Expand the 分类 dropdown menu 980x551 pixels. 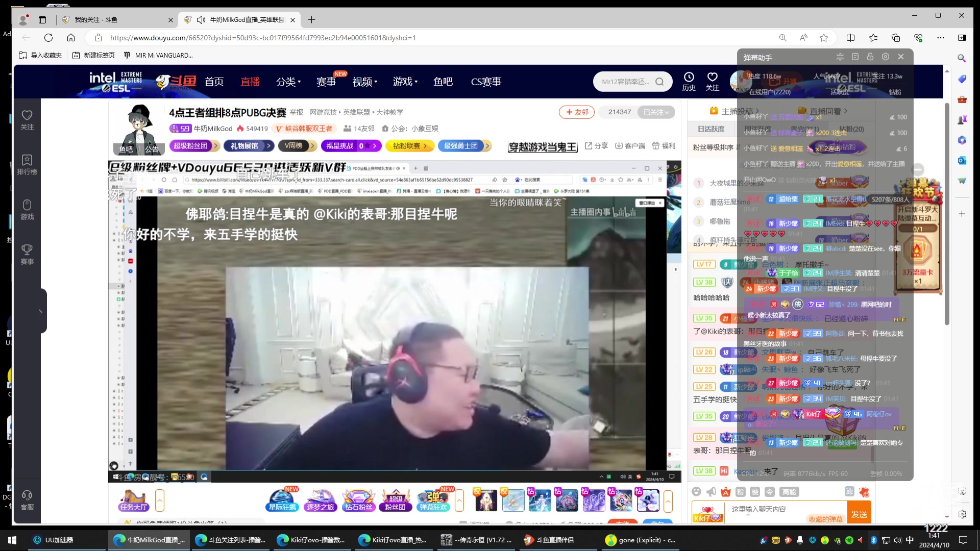(288, 82)
